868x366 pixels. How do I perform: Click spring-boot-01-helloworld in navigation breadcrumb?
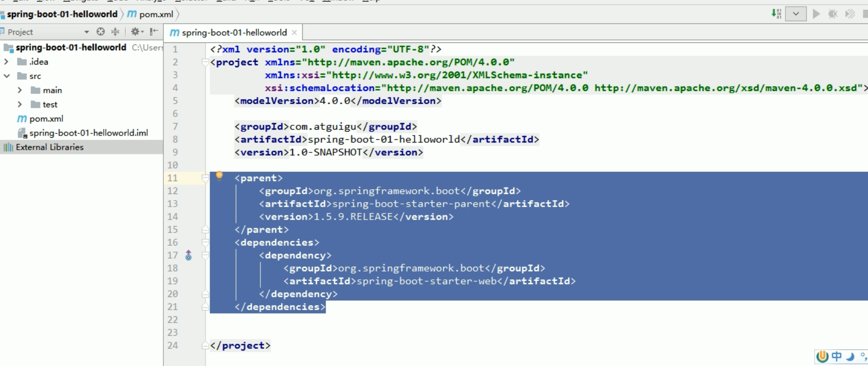[62, 14]
